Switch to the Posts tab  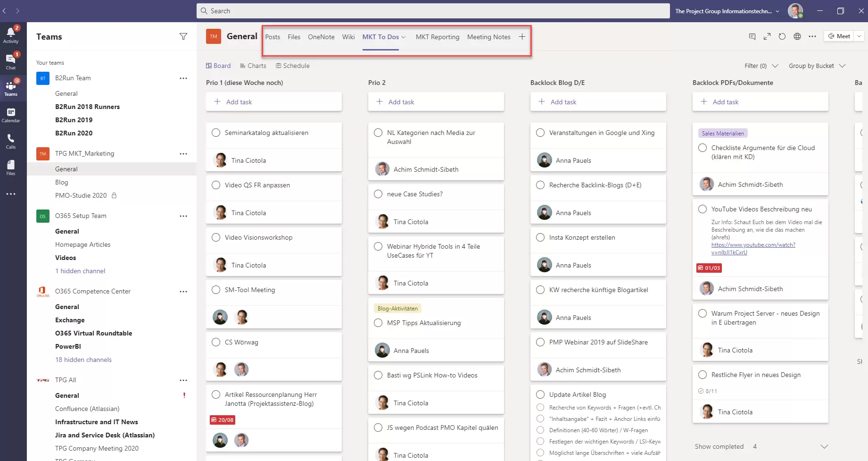click(x=273, y=37)
